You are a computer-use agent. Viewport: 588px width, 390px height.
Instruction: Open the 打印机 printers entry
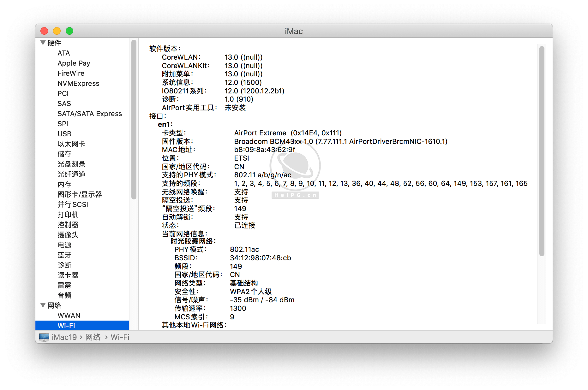click(68, 215)
